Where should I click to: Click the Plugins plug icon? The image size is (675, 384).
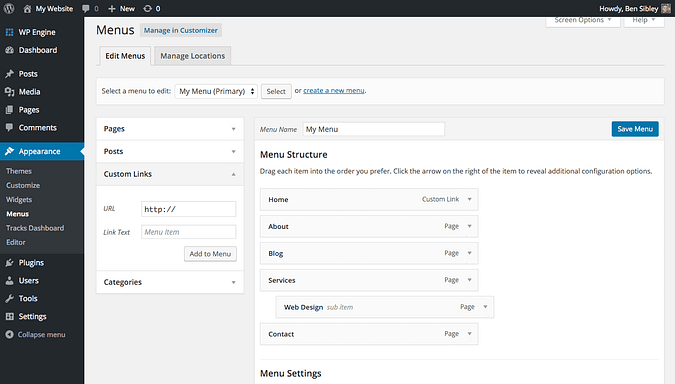click(x=9, y=263)
